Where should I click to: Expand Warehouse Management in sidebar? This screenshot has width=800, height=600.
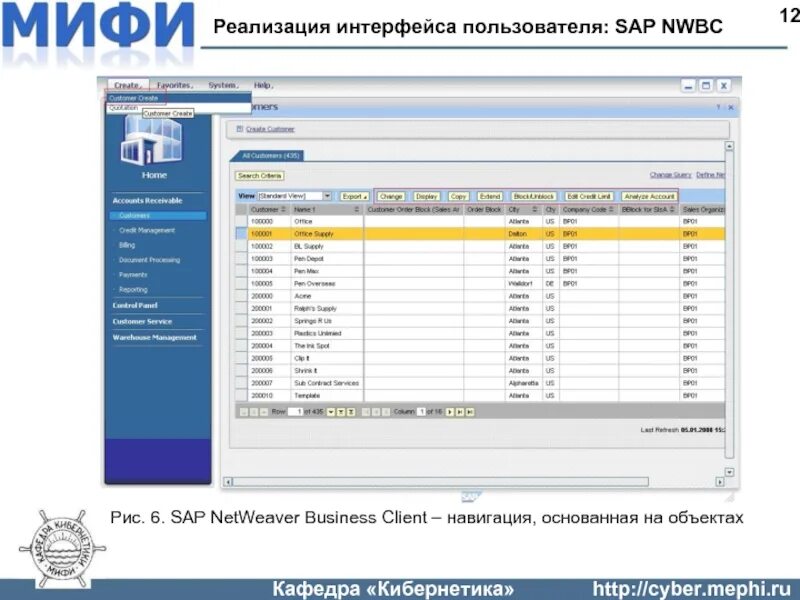tap(154, 337)
